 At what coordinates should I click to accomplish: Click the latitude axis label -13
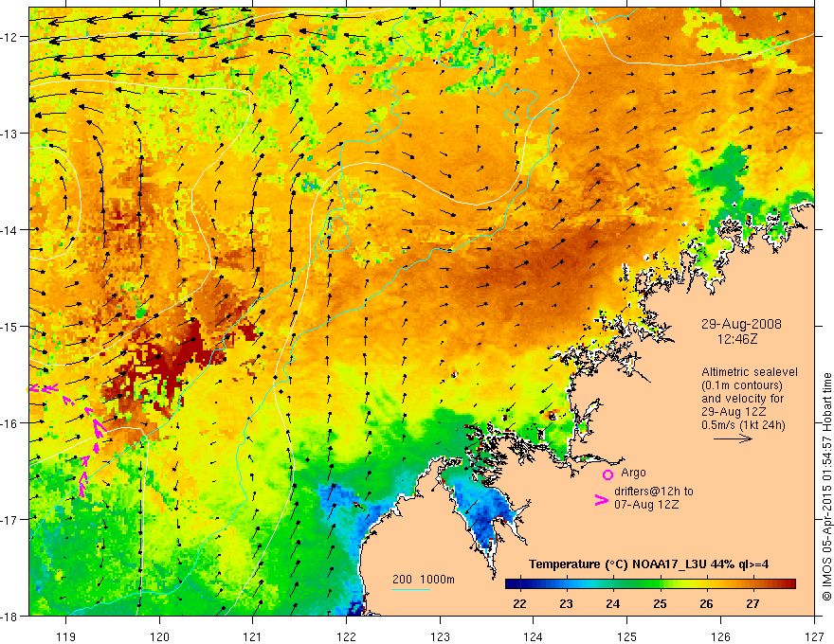point(10,133)
